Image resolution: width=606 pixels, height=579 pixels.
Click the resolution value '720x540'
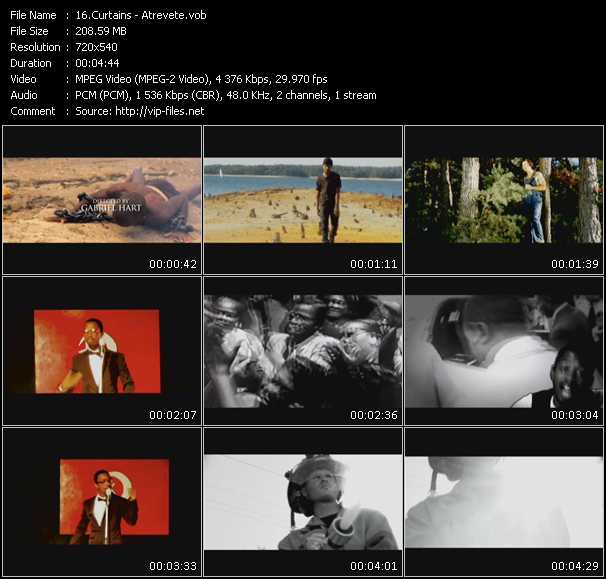[96, 47]
